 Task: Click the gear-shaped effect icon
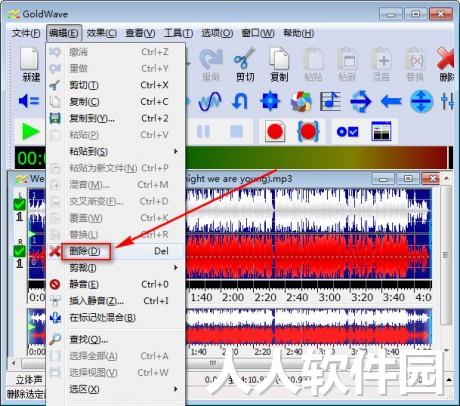click(270, 101)
